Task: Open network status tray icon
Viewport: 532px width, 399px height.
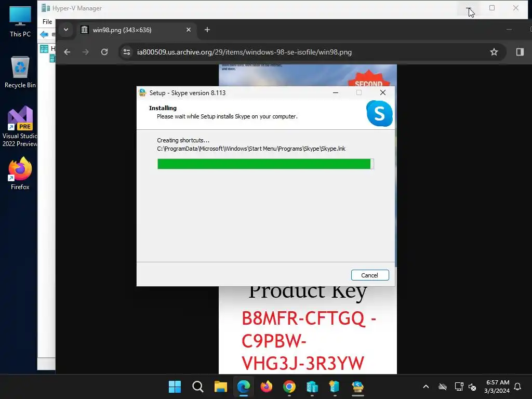Action: (x=459, y=387)
